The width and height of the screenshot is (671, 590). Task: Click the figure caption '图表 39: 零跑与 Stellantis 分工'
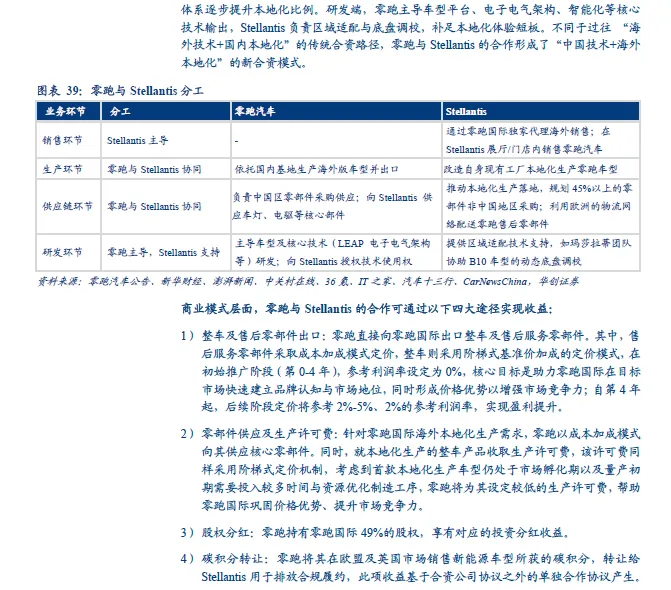pyautogui.click(x=120, y=91)
